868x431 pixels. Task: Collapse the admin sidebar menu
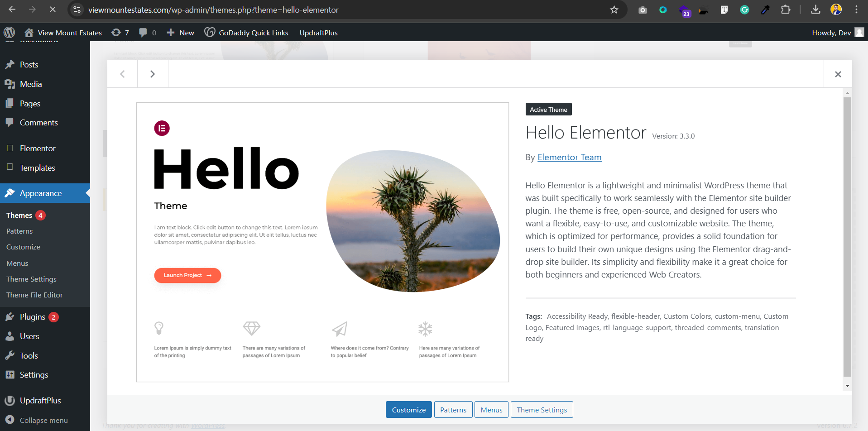[x=43, y=420]
